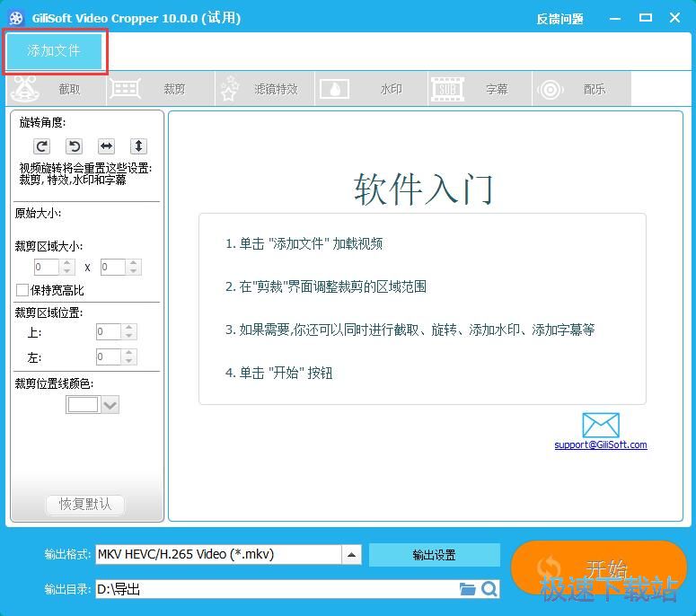
Task: Open the 滤镜特效 (Filter Effects) tab
Action: tap(265, 89)
